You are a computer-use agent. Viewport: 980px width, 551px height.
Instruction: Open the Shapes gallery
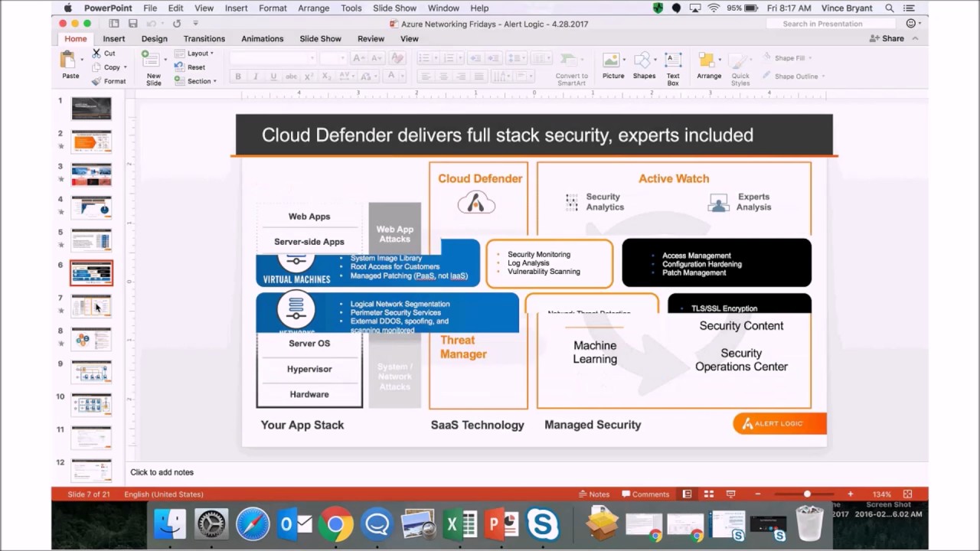[644, 66]
